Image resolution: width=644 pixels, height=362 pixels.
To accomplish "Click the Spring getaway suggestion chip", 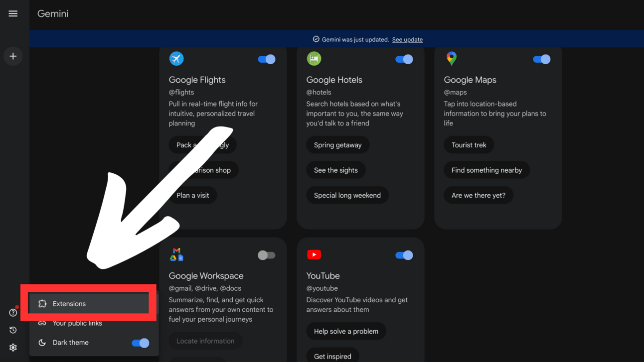I will point(338,145).
